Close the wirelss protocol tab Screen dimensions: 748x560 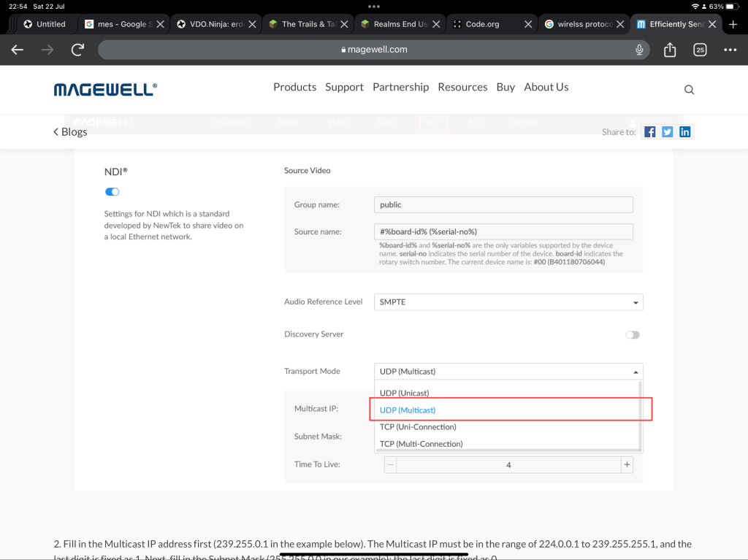(620, 24)
